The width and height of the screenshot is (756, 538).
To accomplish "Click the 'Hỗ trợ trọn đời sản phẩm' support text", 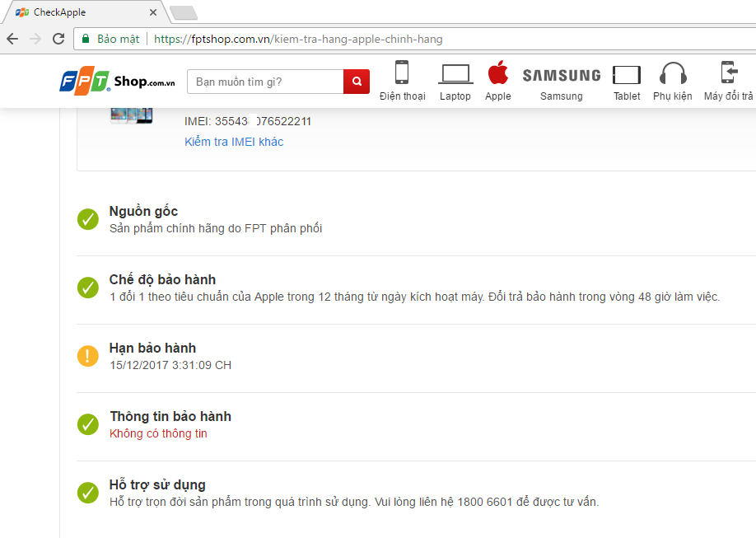I will pyautogui.click(x=354, y=502).
